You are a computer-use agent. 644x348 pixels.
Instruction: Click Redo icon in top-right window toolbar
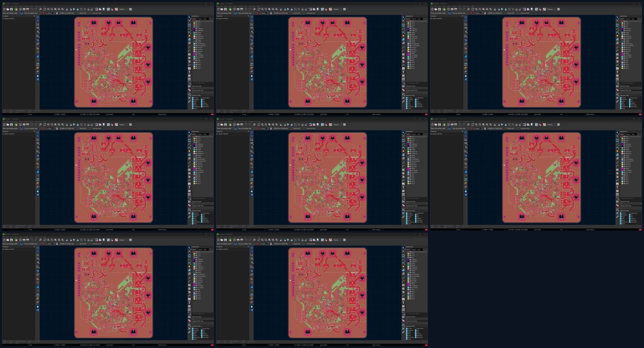tap(464, 9)
